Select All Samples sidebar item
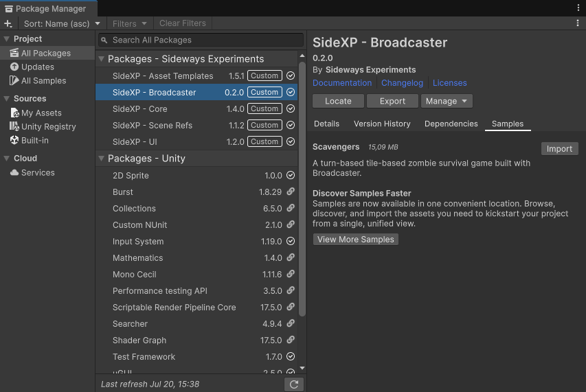The image size is (586, 392). 47,80
